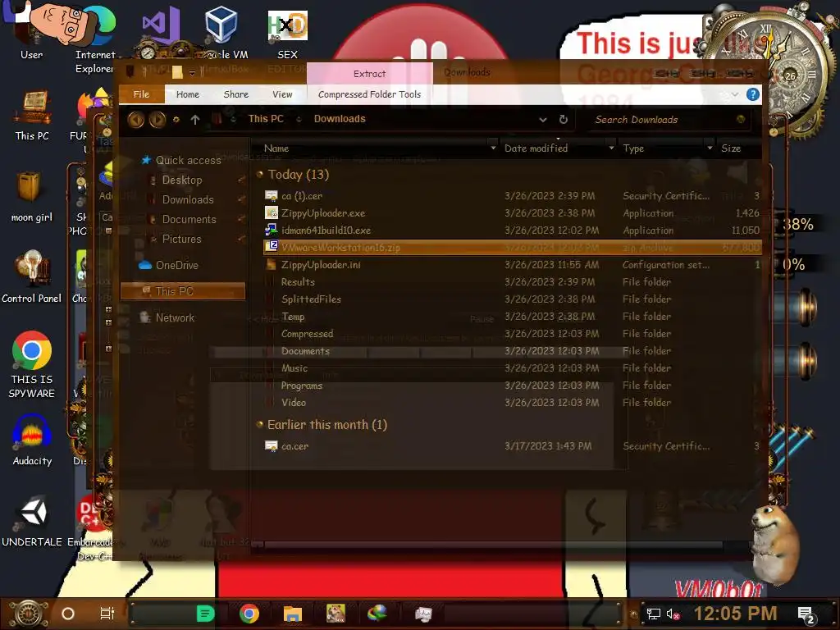Open the View ribbon tab
840x630 pixels.
(282, 94)
